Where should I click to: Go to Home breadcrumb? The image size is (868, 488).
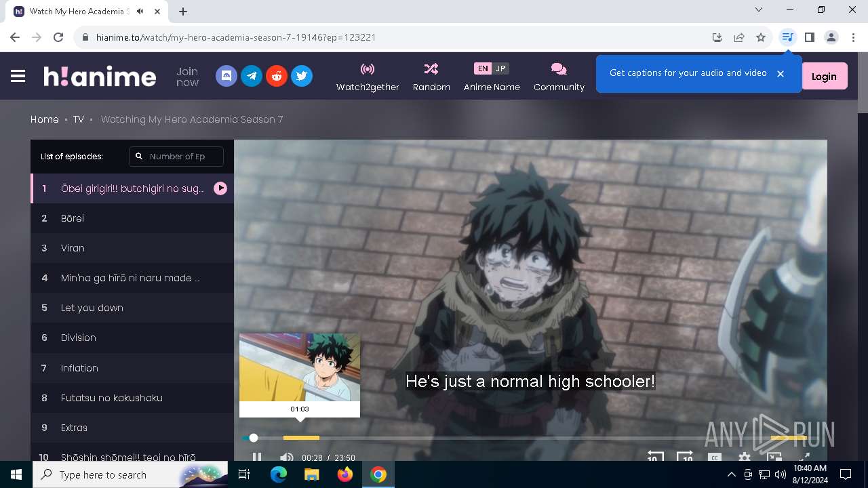coord(45,119)
